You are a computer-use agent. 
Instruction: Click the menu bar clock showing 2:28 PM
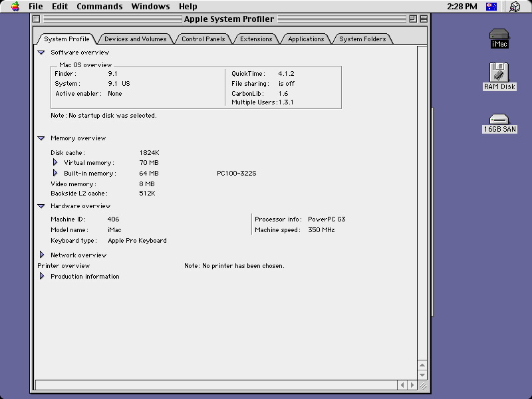[x=462, y=7]
